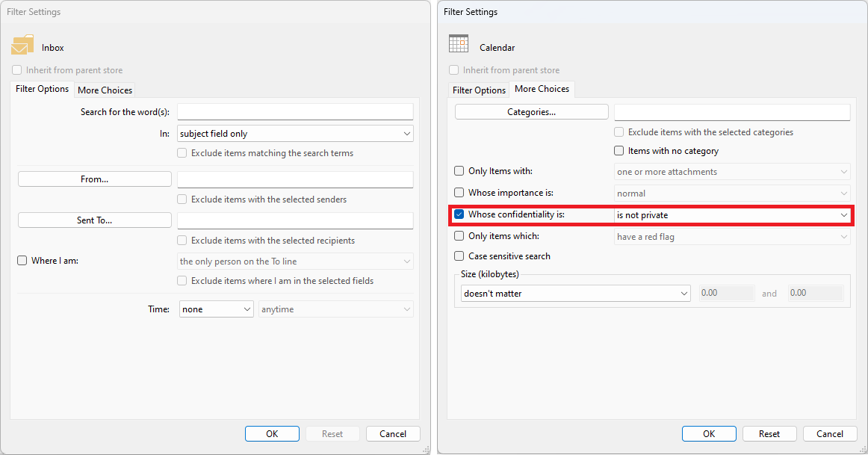Open the Time 'none' dropdown
868x455 pixels.
point(216,309)
